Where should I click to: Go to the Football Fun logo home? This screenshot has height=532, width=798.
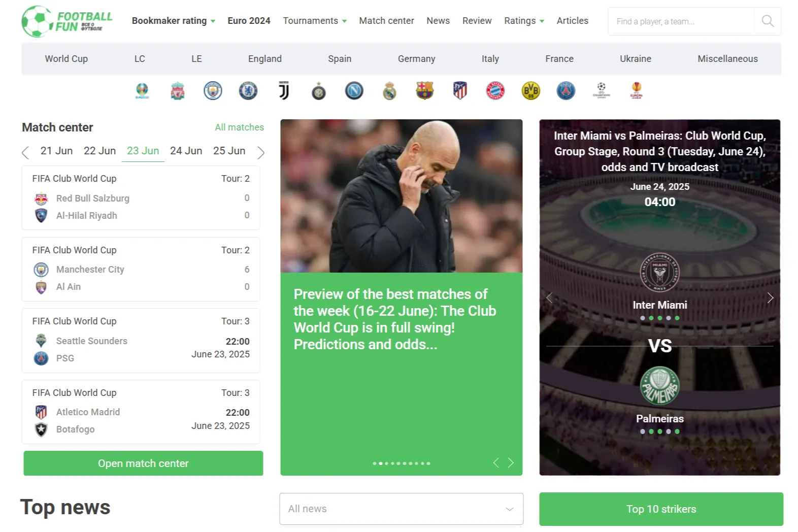tap(67, 21)
